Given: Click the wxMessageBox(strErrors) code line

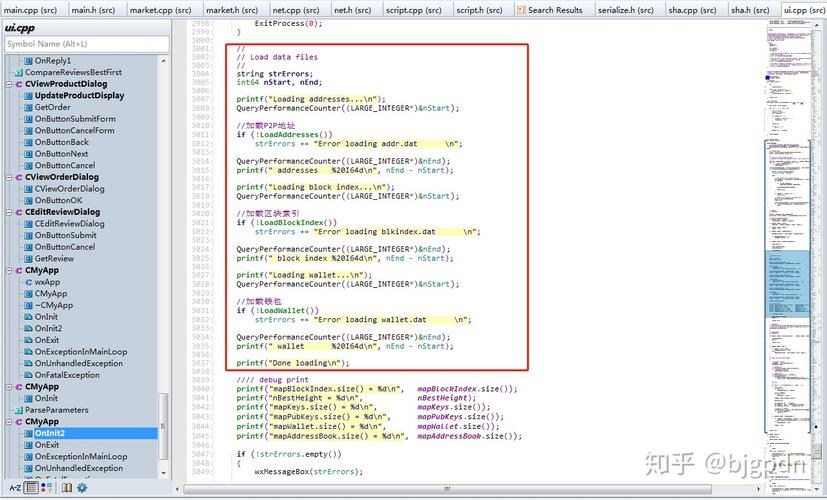Looking at the screenshot, I should tap(309, 472).
